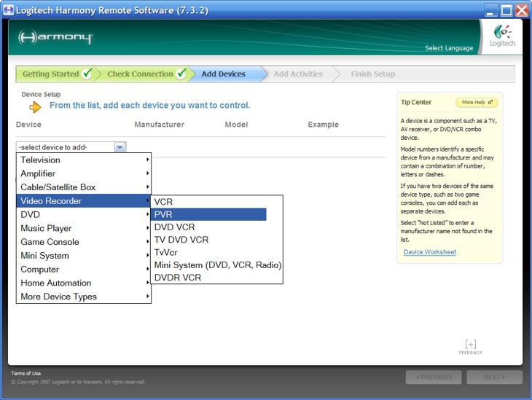Minimize the Harmony Remote Software window
532x400 pixels.
(490, 10)
